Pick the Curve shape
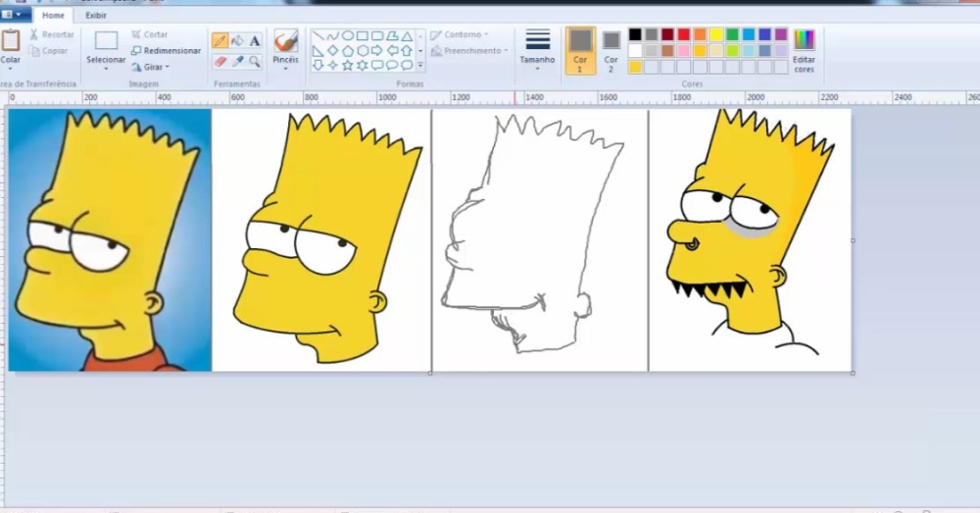Viewport: 980px width, 513px height. tap(332, 35)
